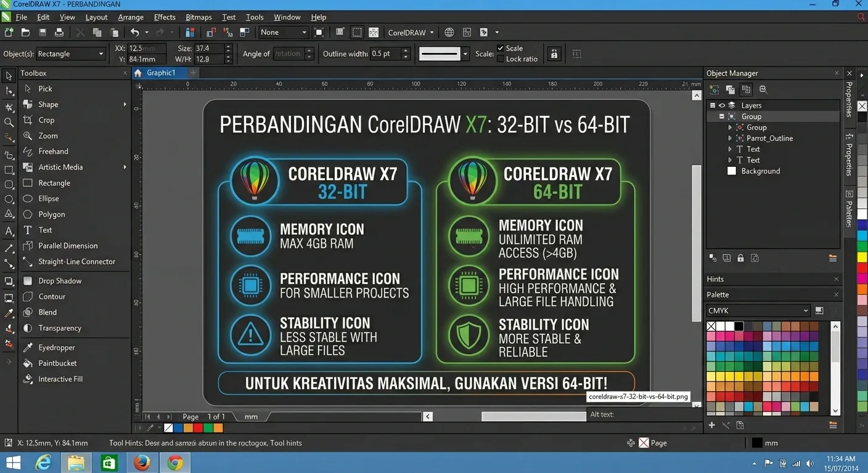
Task: Pick the no-color X swatch in the Palette panel
Action: (711, 326)
